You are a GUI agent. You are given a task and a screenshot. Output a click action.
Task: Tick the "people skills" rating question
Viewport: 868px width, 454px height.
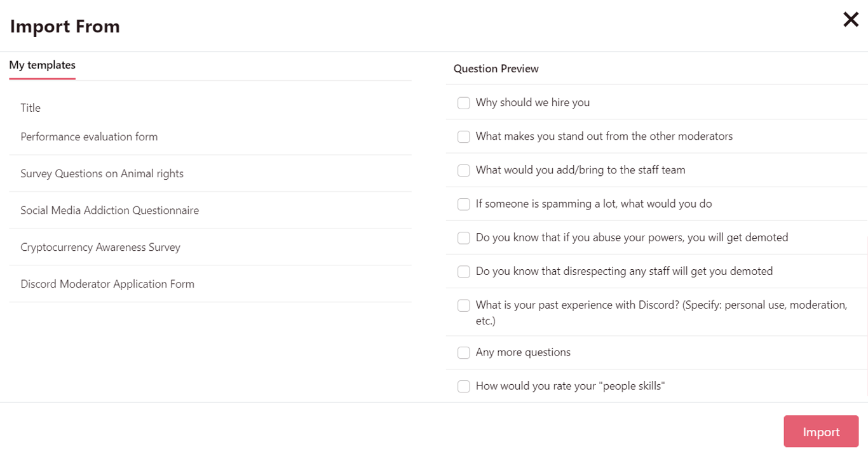[x=464, y=386]
